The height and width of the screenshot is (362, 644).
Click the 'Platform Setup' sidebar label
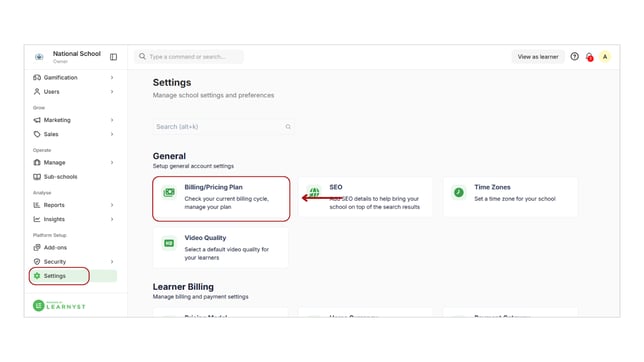(50, 235)
